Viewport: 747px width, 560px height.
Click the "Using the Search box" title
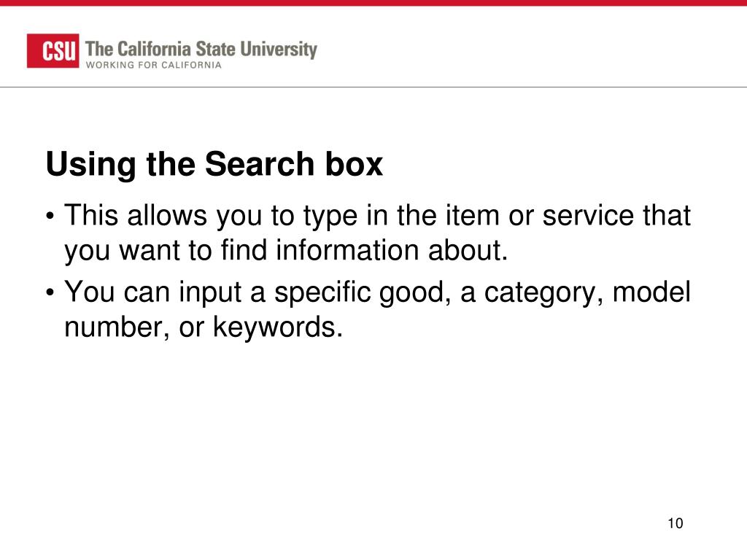(x=214, y=165)
